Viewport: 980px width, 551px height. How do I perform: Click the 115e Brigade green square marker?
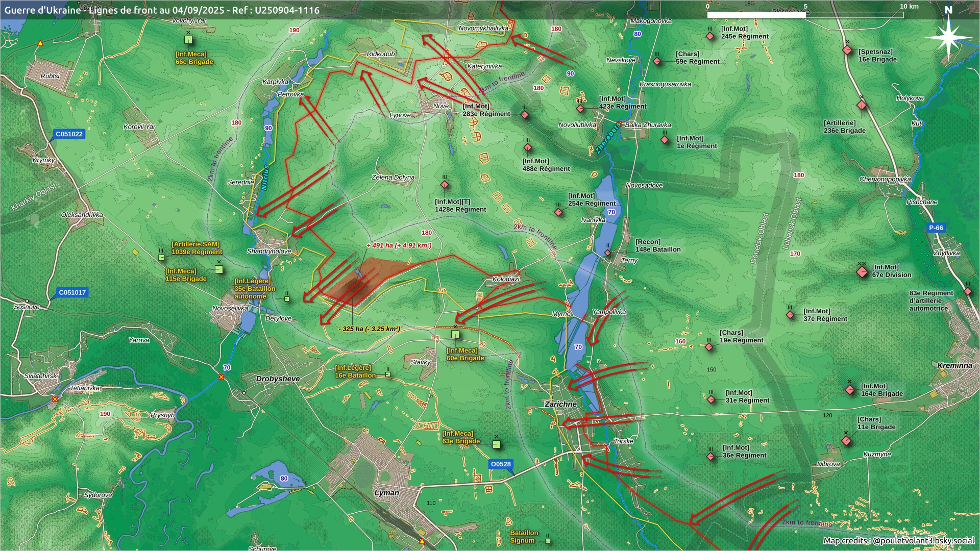click(219, 269)
